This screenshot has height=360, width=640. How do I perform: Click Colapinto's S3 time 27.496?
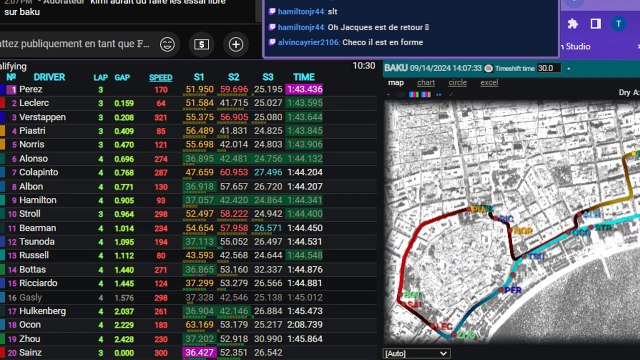[x=268, y=172]
